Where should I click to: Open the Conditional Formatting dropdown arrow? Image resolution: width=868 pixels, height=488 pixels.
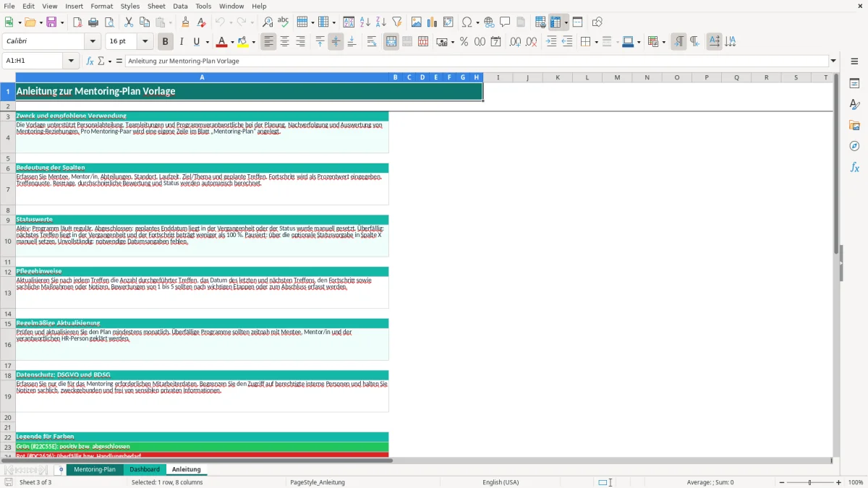pyautogui.click(x=663, y=42)
